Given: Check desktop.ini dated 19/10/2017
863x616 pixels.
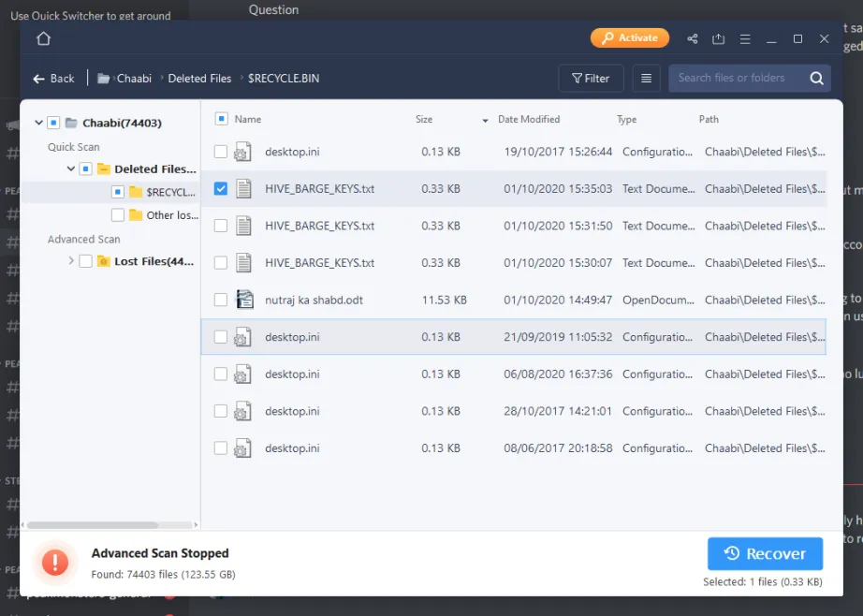Looking at the screenshot, I should click(221, 152).
